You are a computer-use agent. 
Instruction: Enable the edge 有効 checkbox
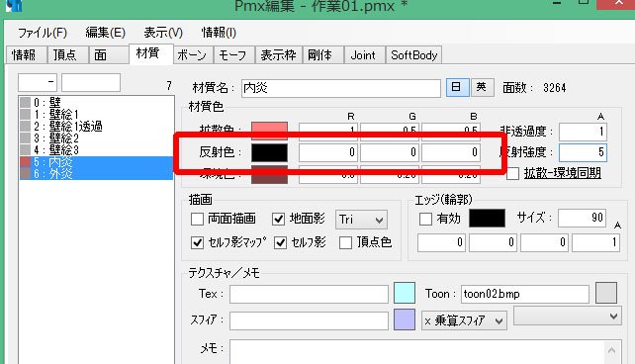[x=425, y=219]
